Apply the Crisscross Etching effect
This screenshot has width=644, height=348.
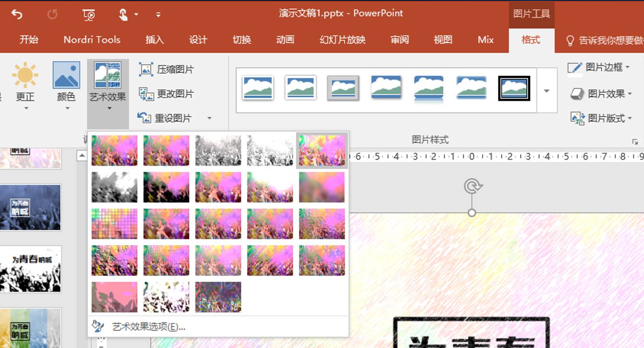(x=218, y=260)
